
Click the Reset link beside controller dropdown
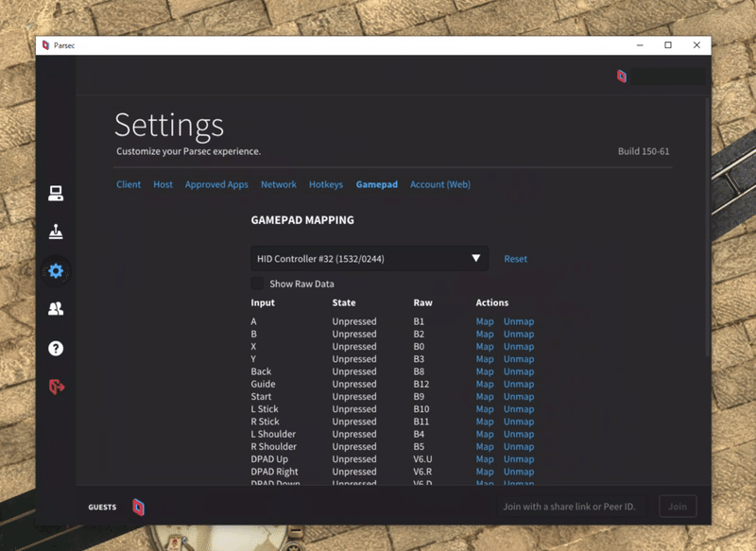(515, 259)
